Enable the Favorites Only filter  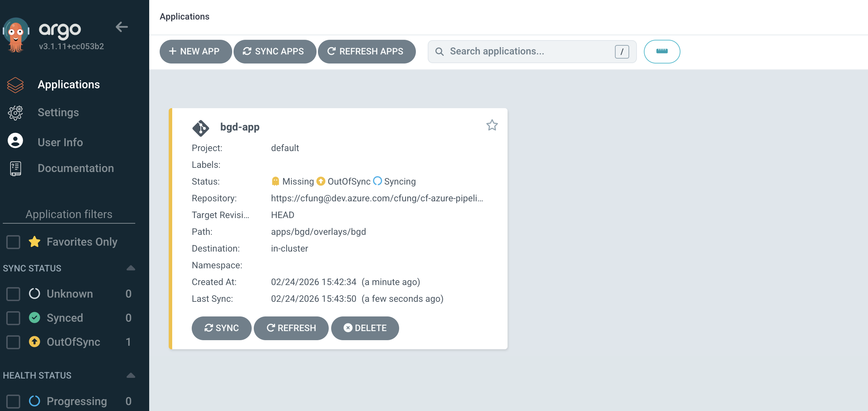13,242
